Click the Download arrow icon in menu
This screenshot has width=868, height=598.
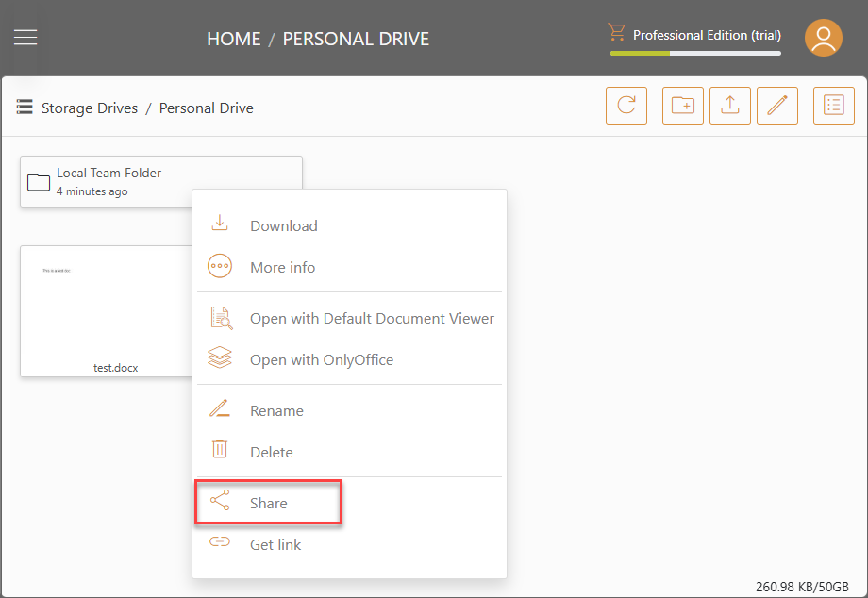[220, 223]
